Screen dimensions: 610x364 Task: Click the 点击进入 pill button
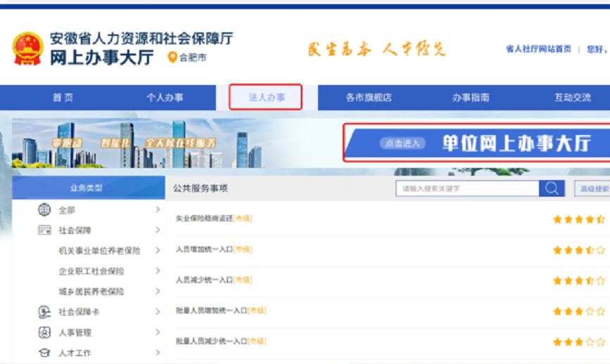coord(402,143)
